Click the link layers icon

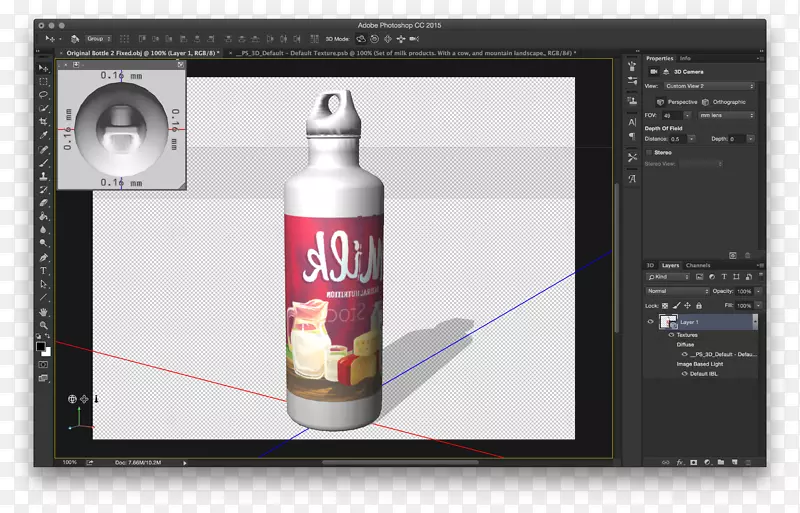(665, 462)
